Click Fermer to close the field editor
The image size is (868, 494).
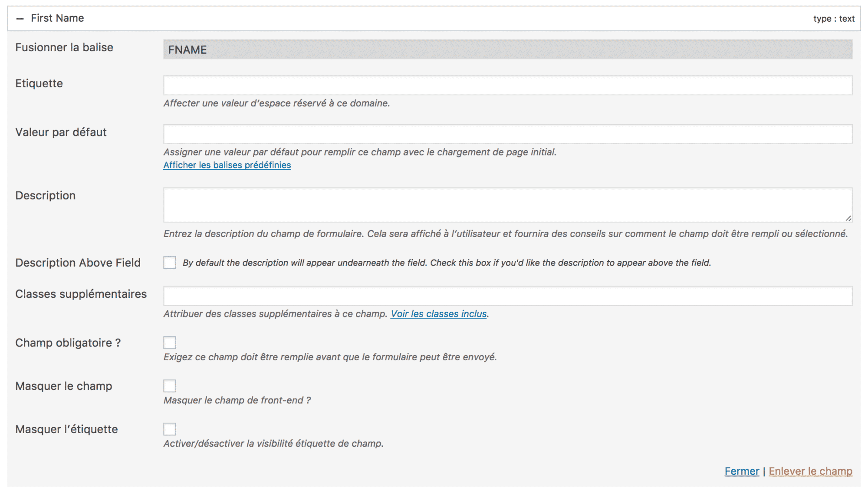pyautogui.click(x=742, y=471)
